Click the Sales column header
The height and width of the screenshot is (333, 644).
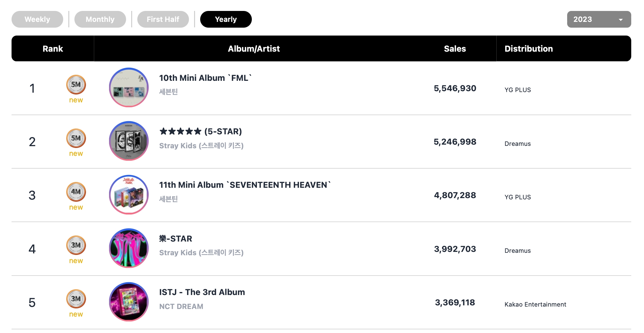(455, 49)
